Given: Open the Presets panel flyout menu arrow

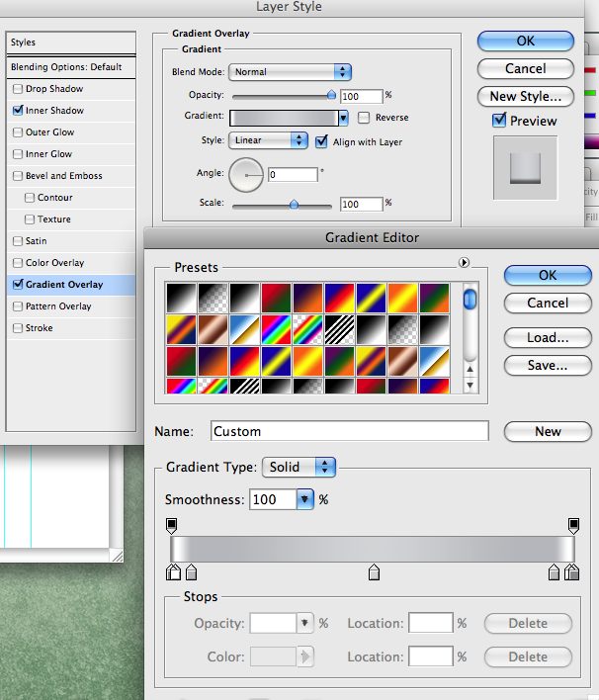Looking at the screenshot, I should pyautogui.click(x=464, y=263).
